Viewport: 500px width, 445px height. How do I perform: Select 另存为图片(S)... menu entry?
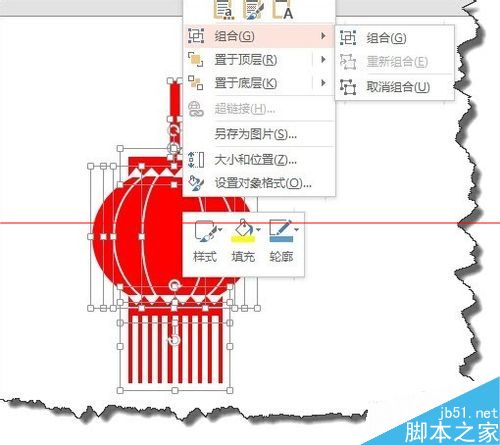point(259,134)
